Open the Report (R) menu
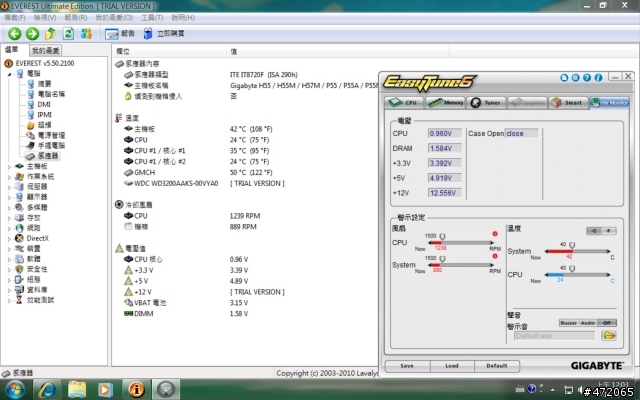Image resolution: width=640 pixels, height=400 pixels. click(76, 18)
